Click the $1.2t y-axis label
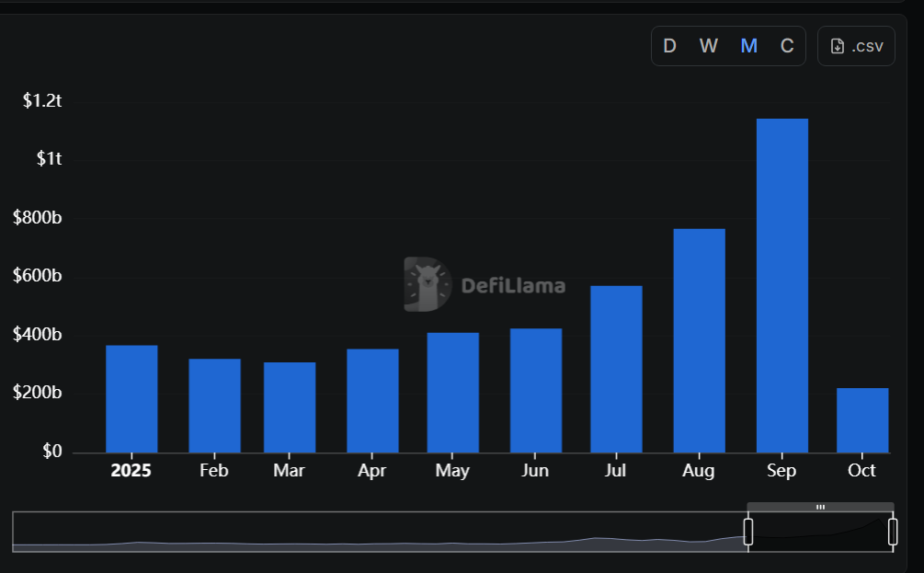 [42, 101]
